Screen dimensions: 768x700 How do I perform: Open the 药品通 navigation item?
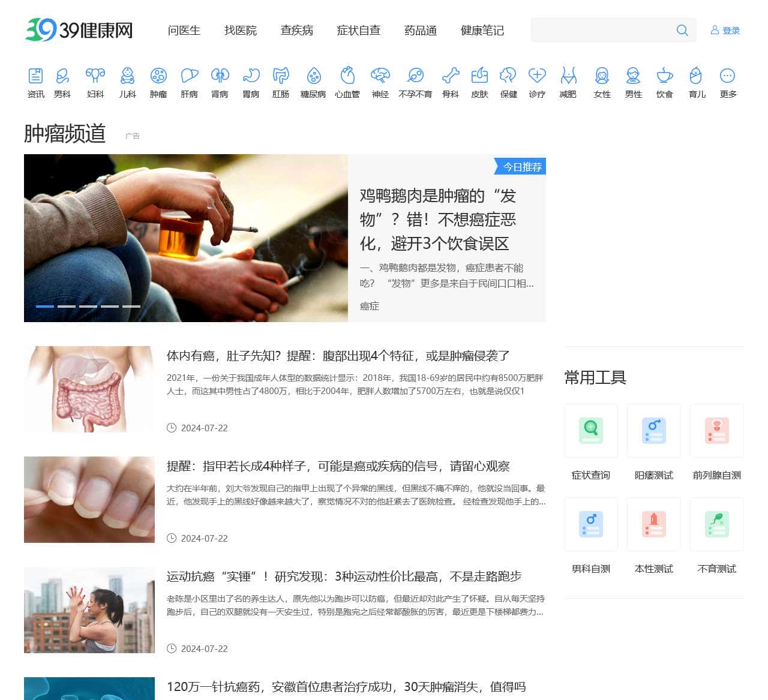point(421,31)
